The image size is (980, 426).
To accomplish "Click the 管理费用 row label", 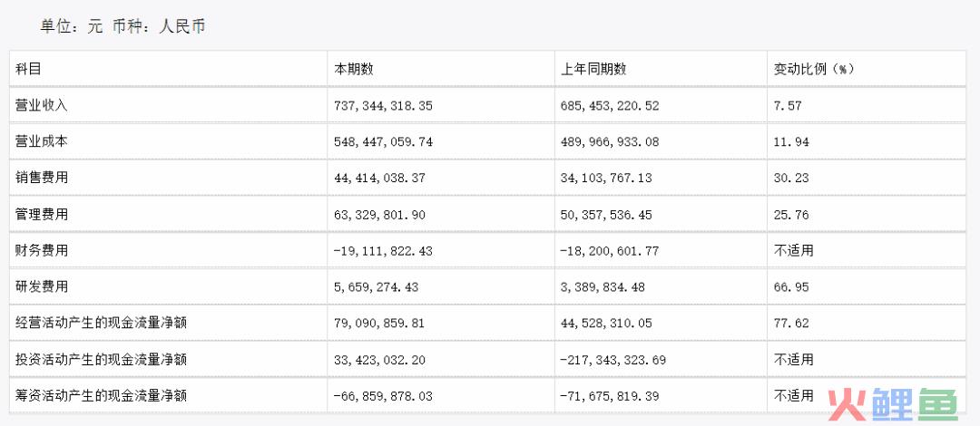I will pyautogui.click(x=41, y=214).
